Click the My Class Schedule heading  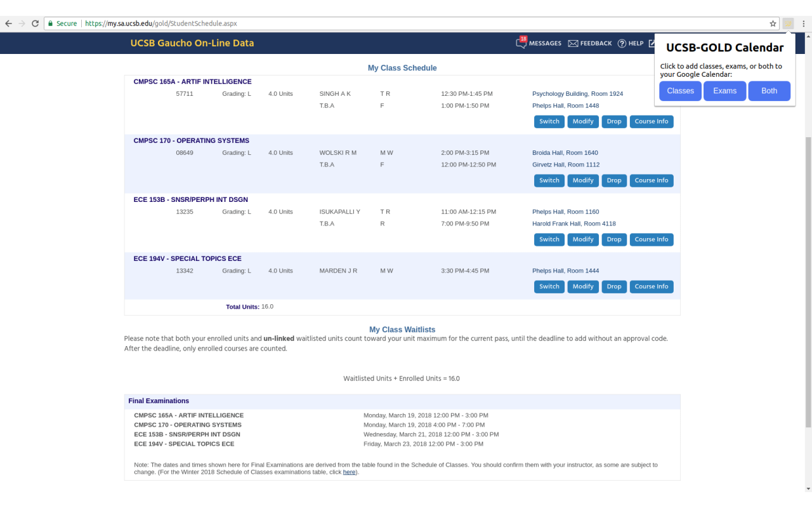(x=402, y=68)
